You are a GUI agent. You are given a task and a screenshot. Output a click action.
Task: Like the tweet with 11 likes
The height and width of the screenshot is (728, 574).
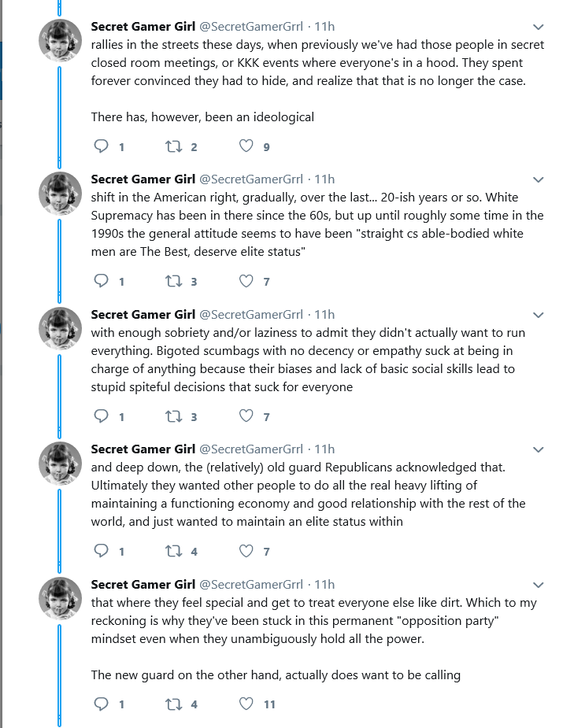tap(246, 704)
